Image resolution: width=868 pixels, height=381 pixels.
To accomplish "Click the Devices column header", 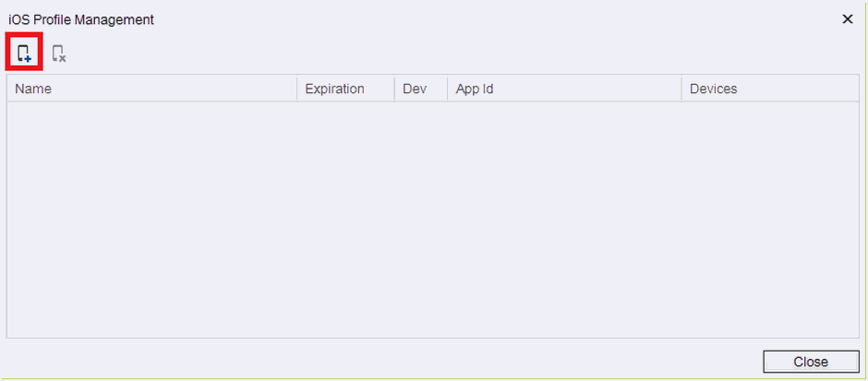I will pos(769,89).
